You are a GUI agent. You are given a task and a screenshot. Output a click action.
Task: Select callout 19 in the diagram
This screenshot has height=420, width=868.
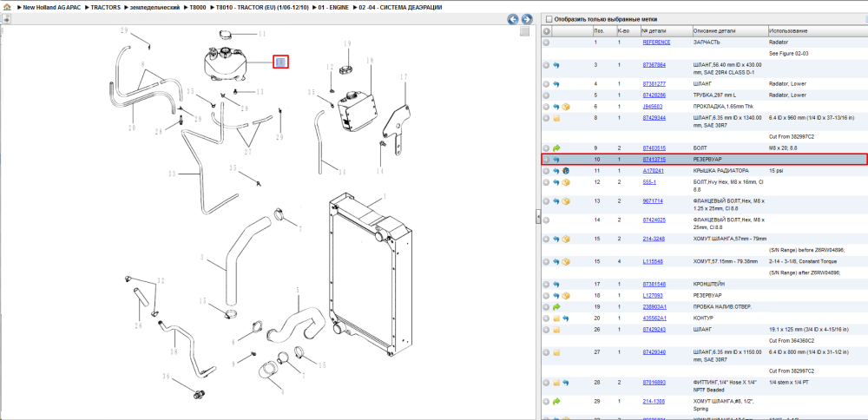(347, 43)
